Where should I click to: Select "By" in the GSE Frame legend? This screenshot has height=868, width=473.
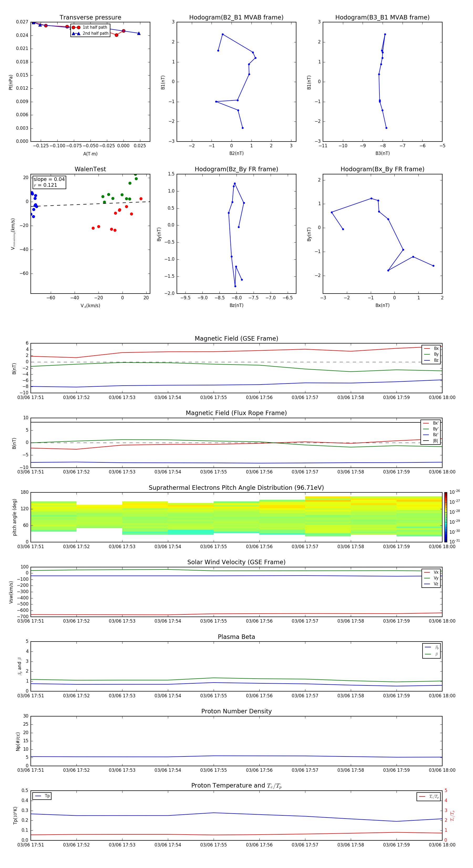436,355
